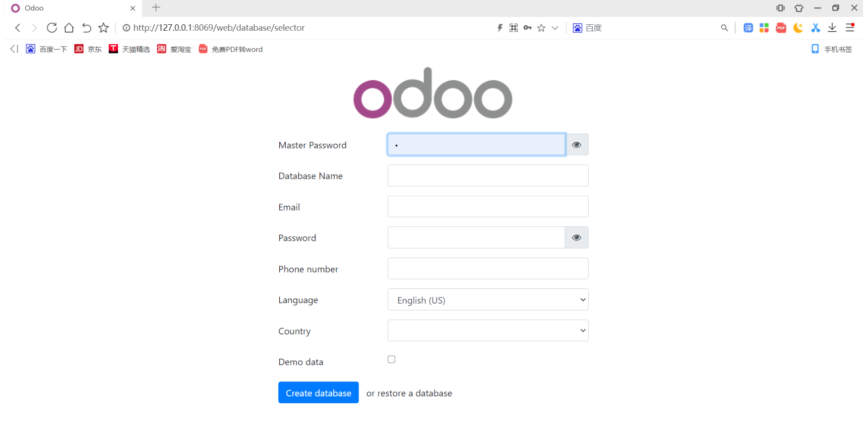
Task: Click the key password manager icon
Action: tap(527, 28)
